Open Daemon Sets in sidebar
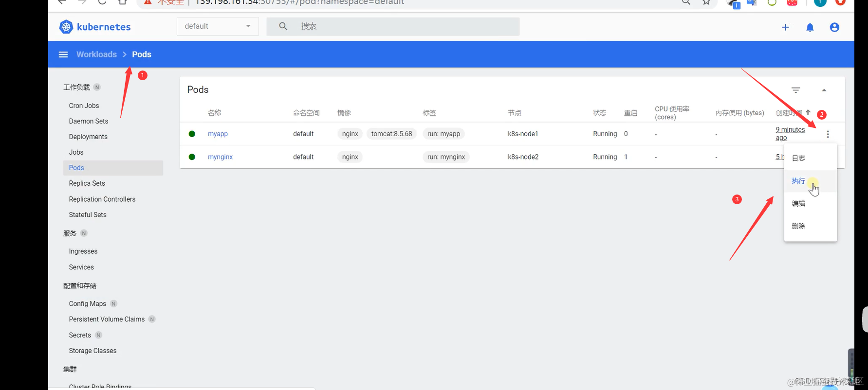 89,121
